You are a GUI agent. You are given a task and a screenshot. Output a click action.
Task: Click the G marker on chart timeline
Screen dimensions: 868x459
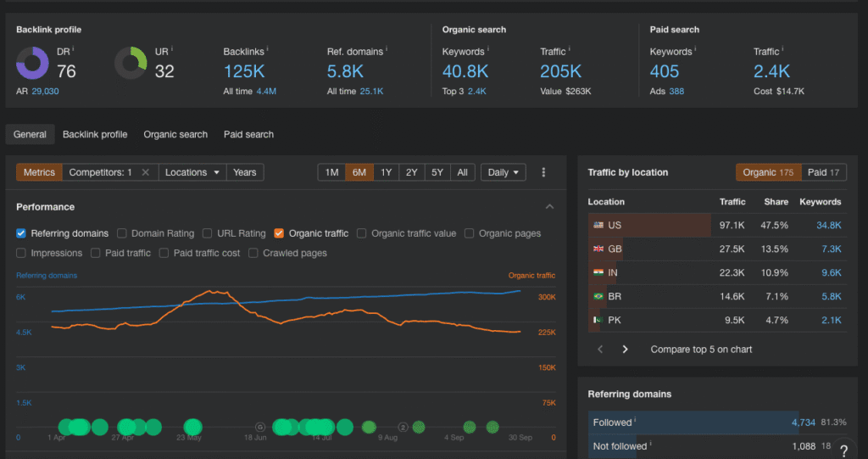pyautogui.click(x=260, y=427)
